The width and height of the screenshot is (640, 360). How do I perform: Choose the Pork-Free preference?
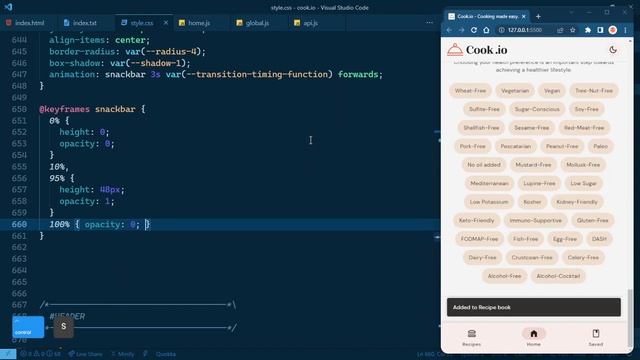coord(473,146)
